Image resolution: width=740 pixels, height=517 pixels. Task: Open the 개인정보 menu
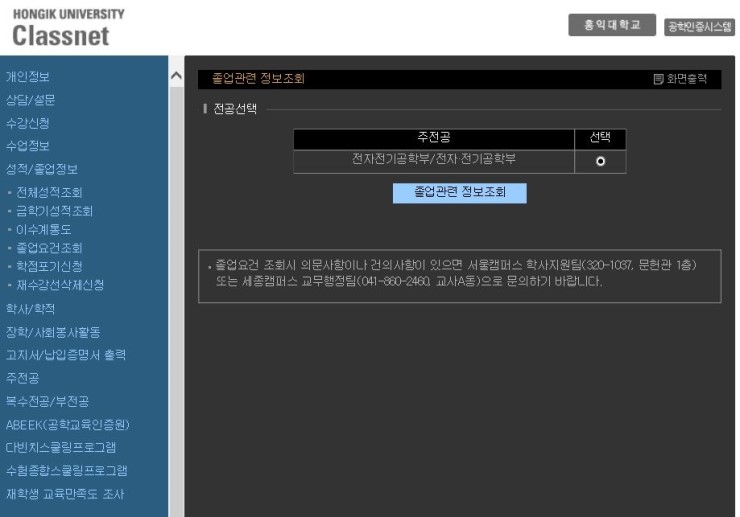[x=27, y=76]
